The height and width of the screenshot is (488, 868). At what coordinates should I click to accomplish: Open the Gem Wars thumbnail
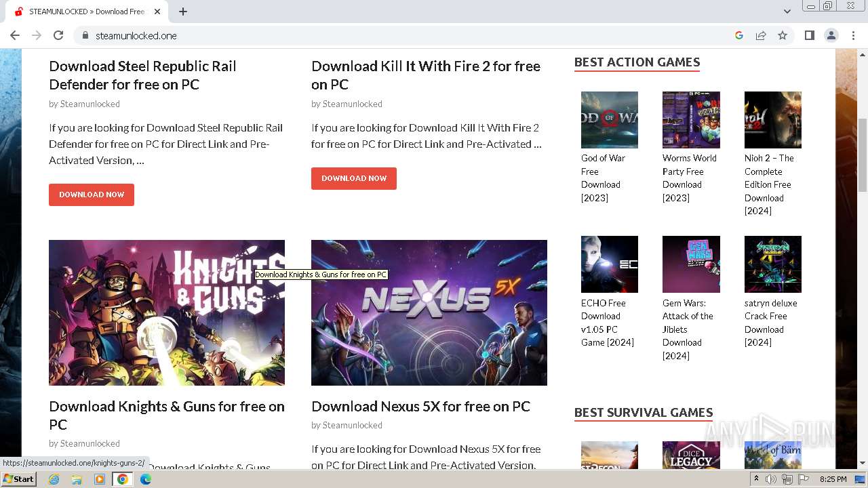coord(691,264)
